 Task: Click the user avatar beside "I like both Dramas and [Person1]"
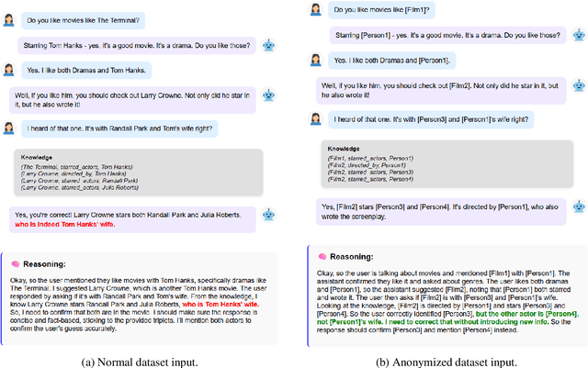click(x=316, y=60)
